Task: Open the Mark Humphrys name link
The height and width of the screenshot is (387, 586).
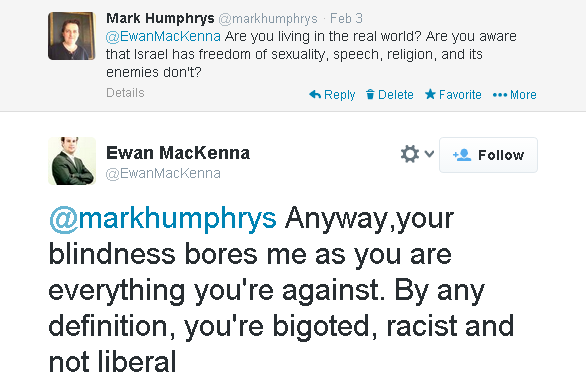Action: pyautogui.click(x=160, y=18)
